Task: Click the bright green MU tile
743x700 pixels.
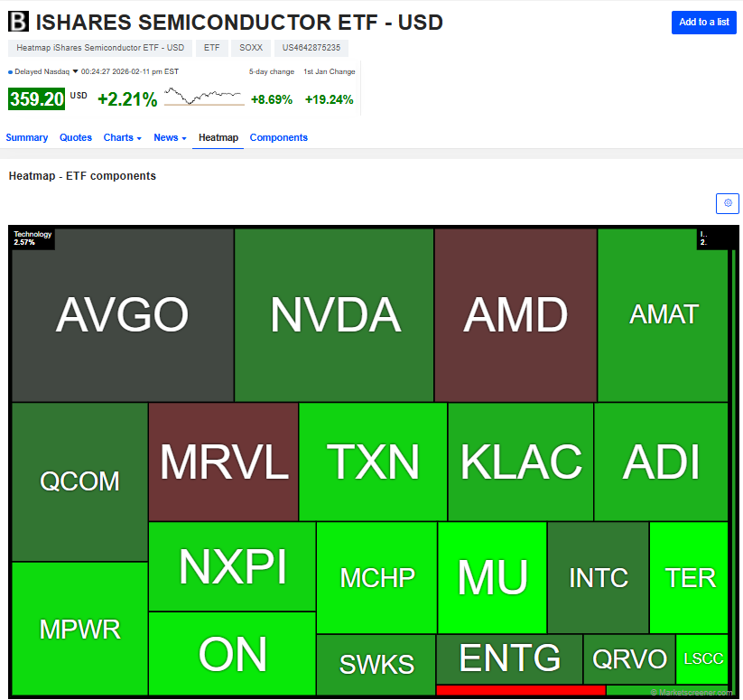Action: pyautogui.click(x=492, y=577)
